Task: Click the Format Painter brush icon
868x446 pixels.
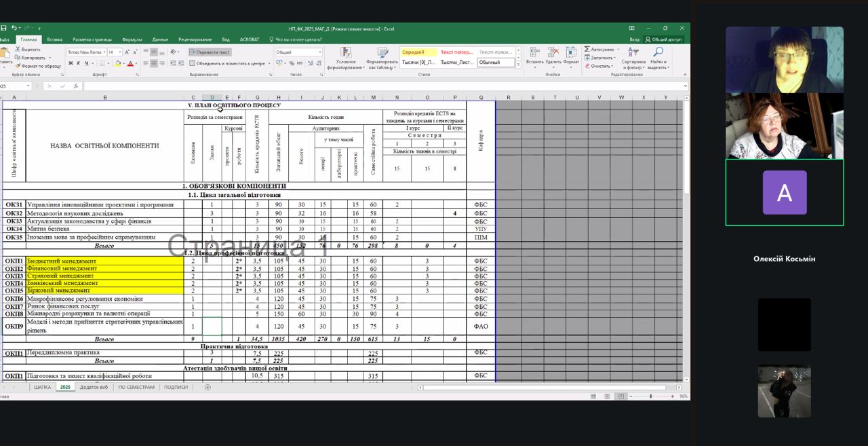Action: point(17,66)
